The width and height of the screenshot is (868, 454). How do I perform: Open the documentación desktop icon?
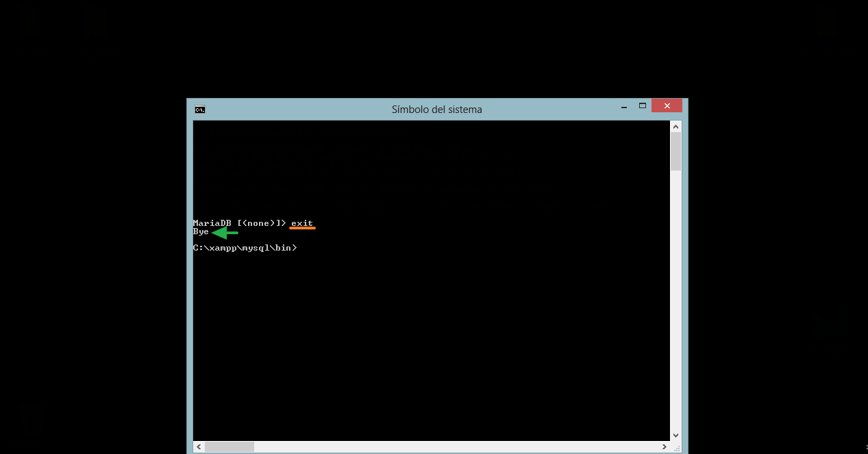[x=28, y=21]
